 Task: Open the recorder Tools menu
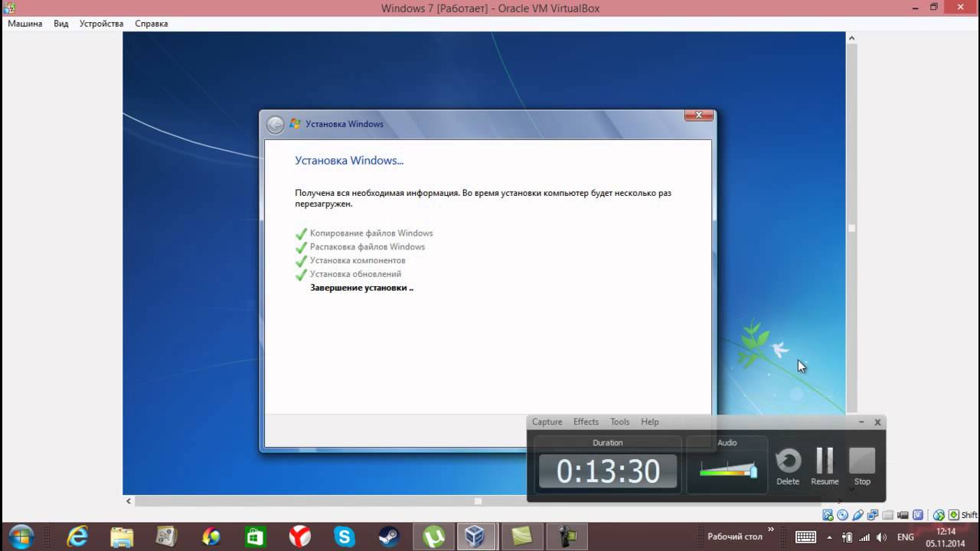(620, 422)
